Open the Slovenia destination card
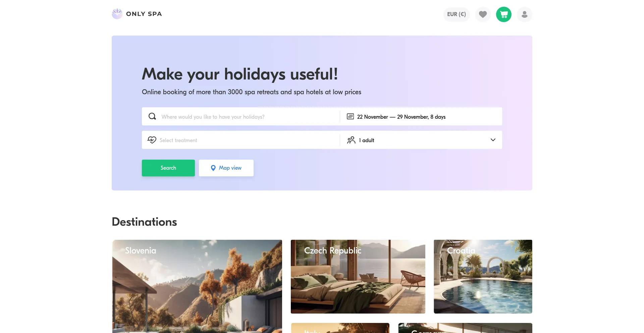This screenshot has height=333, width=644. coord(197,286)
